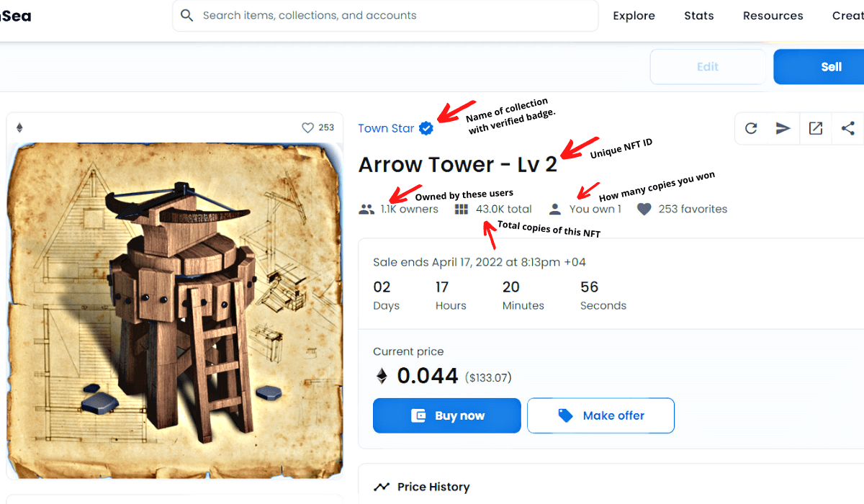Viewport: 864px width, 504px height.
Task: Click the heart icon above the NFT image
Action: coord(307,127)
